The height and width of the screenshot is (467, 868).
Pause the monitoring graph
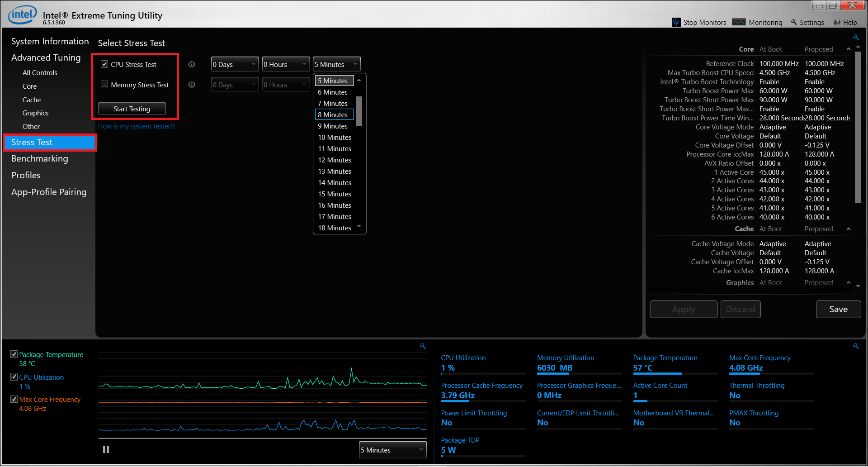click(106, 449)
